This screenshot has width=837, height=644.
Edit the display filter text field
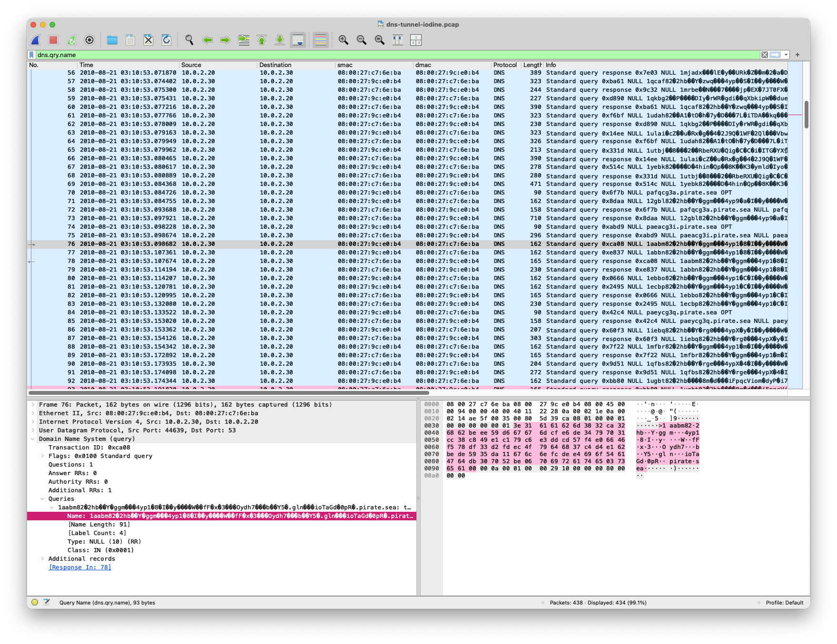point(397,55)
